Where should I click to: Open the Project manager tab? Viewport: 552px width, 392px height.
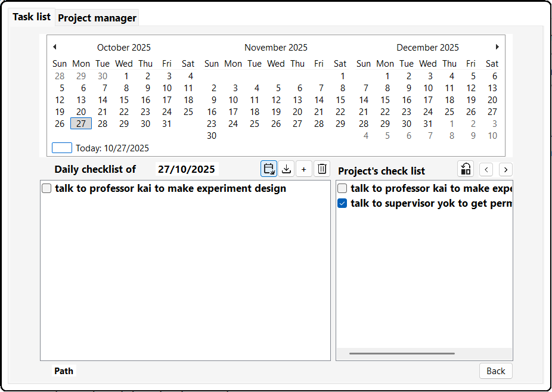(97, 18)
